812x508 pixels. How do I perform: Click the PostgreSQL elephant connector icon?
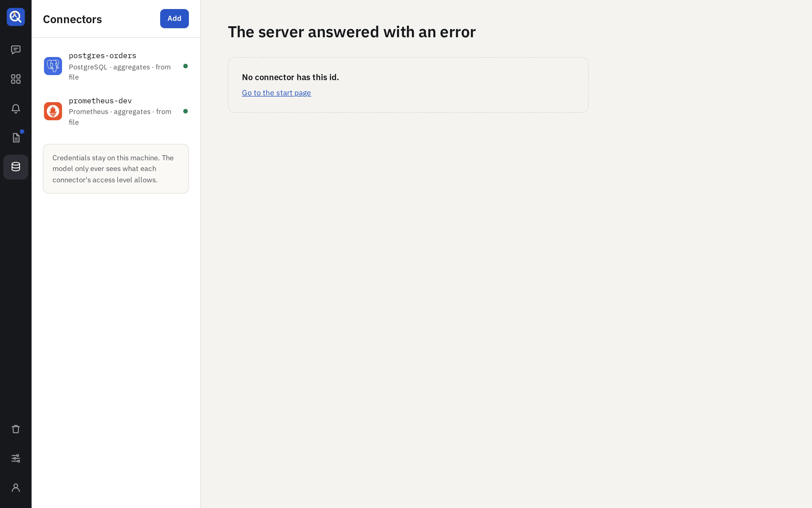click(x=53, y=66)
